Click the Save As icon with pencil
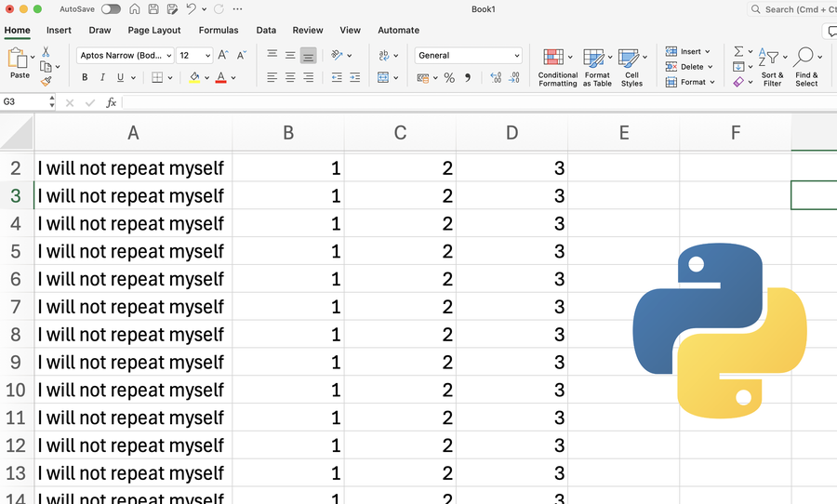This screenshot has width=837, height=504. click(172, 9)
